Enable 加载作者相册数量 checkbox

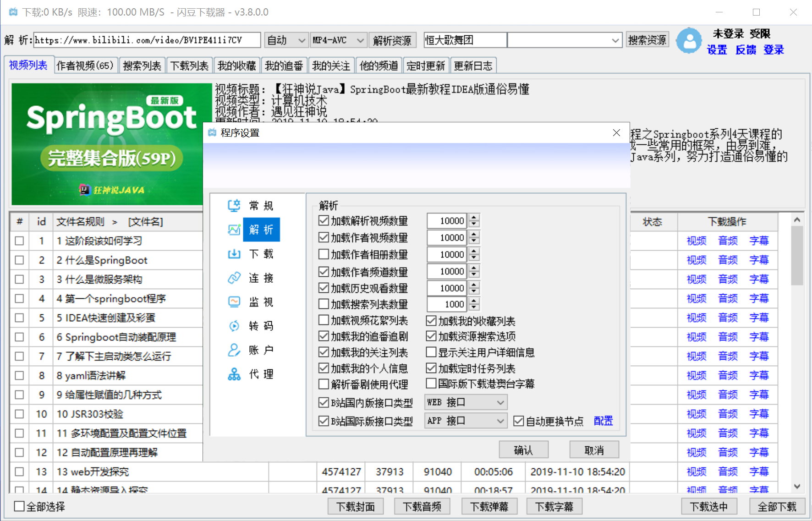(x=324, y=254)
